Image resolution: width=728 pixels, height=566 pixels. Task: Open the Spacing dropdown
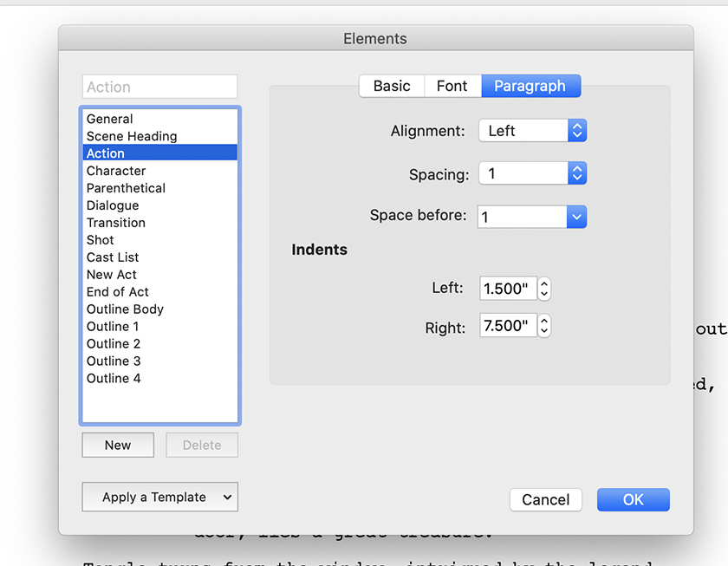pyautogui.click(x=532, y=173)
